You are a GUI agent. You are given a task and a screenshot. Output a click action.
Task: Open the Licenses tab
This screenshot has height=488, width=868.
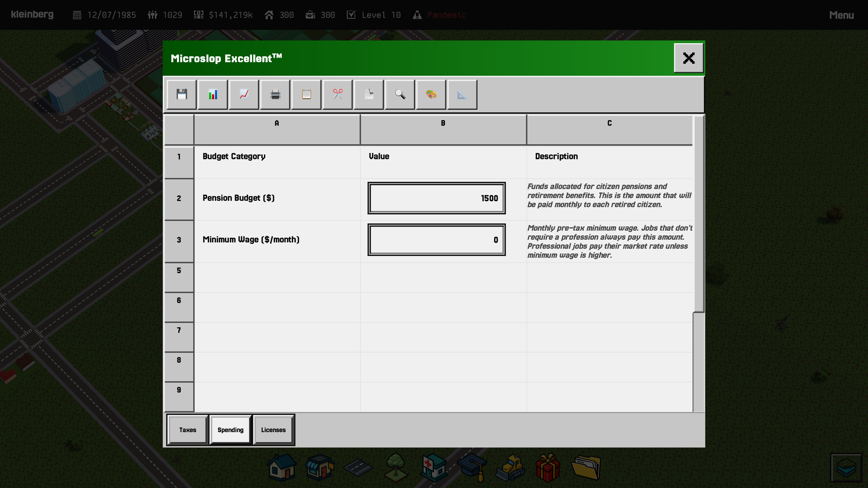point(273,430)
